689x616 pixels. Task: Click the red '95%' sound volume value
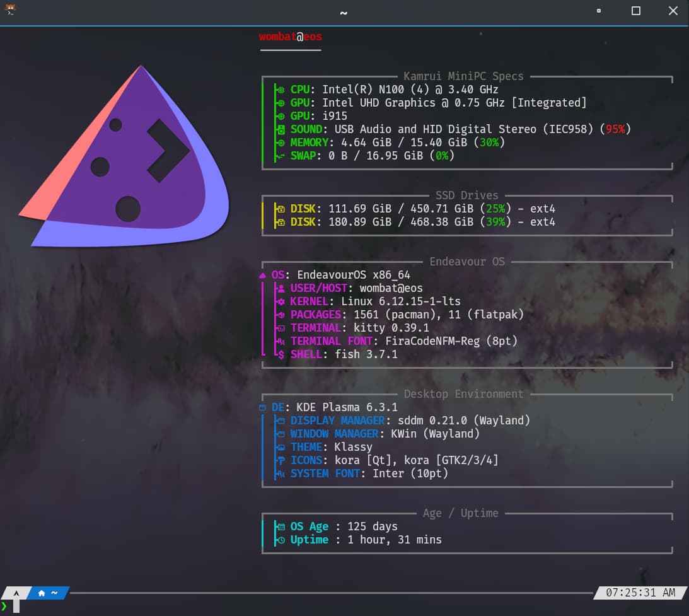615,129
